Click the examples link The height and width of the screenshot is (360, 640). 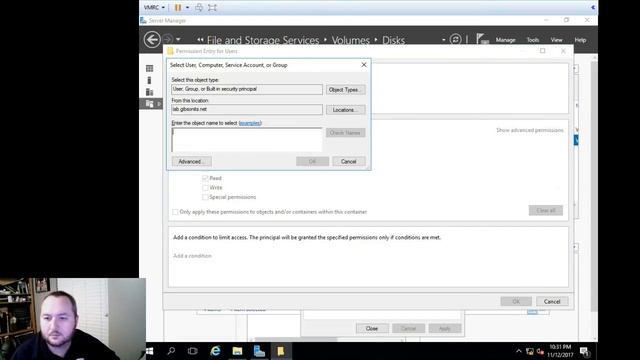(x=250, y=123)
